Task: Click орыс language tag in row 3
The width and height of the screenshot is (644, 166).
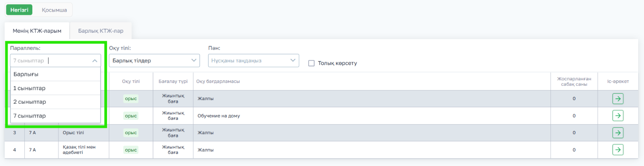Action: click(131, 133)
